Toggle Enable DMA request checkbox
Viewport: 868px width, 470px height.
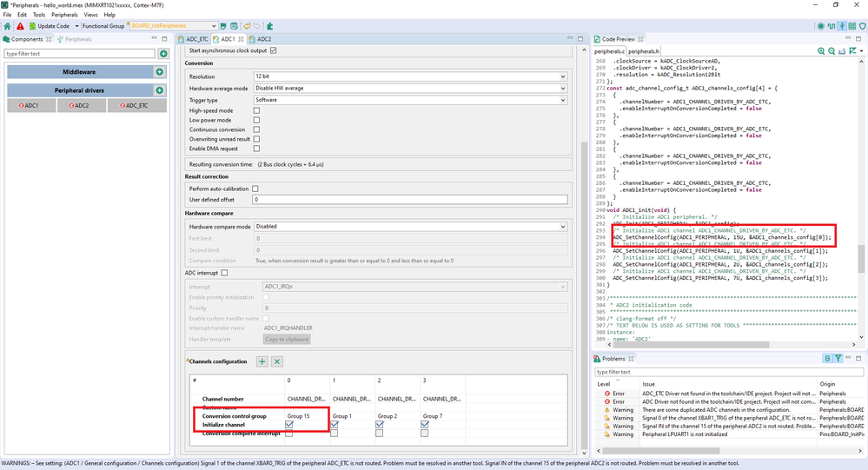256,149
